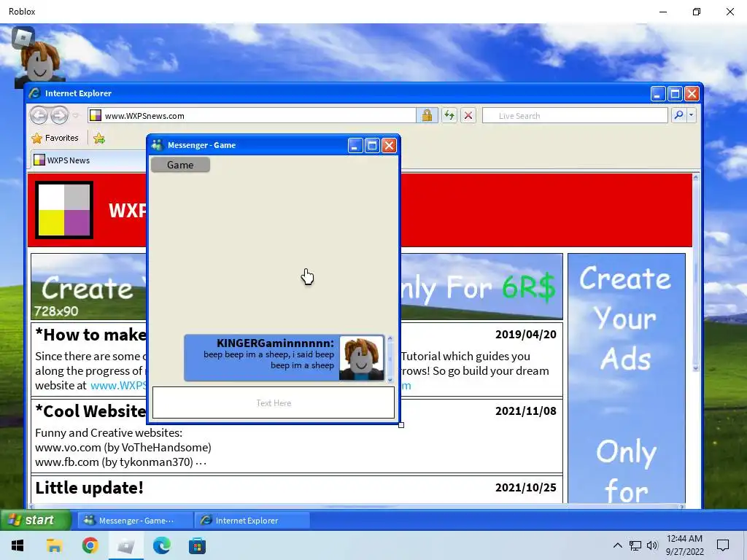Open the Windows Start menu icon
Image resolution: width=747 pixels, height=560 pixels.
(x=18, y=545)
